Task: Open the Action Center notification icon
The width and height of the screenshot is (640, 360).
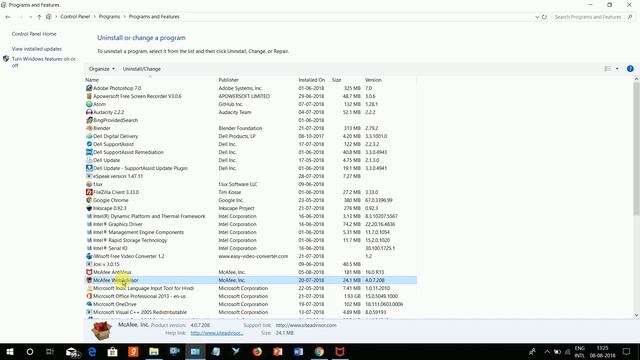Action: pos(627,351)
